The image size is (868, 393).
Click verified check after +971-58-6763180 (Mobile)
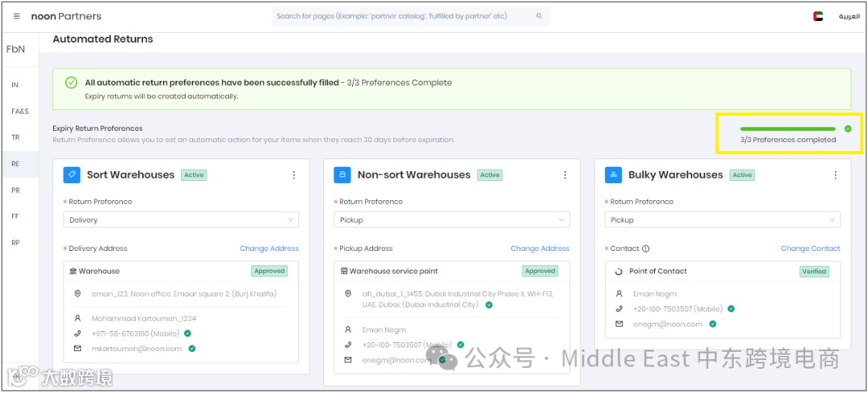click(x=187, y=334)
